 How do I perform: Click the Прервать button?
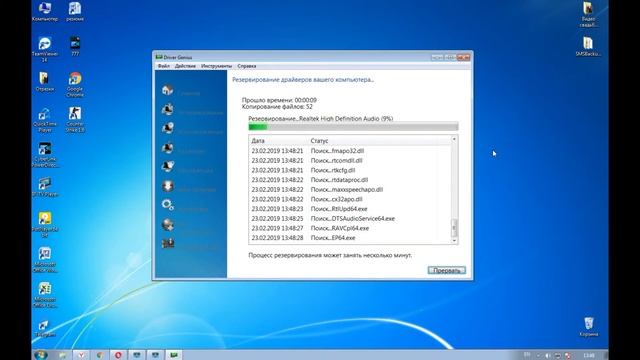447,270
